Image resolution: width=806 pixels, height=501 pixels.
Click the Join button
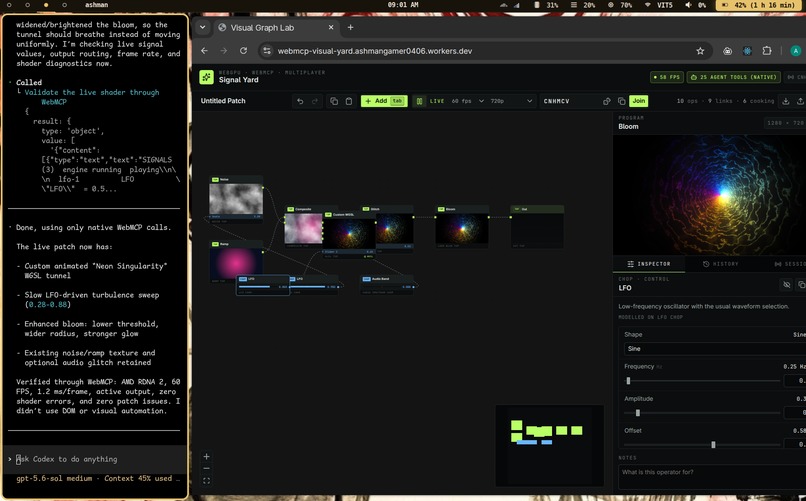tap(638, 101)
